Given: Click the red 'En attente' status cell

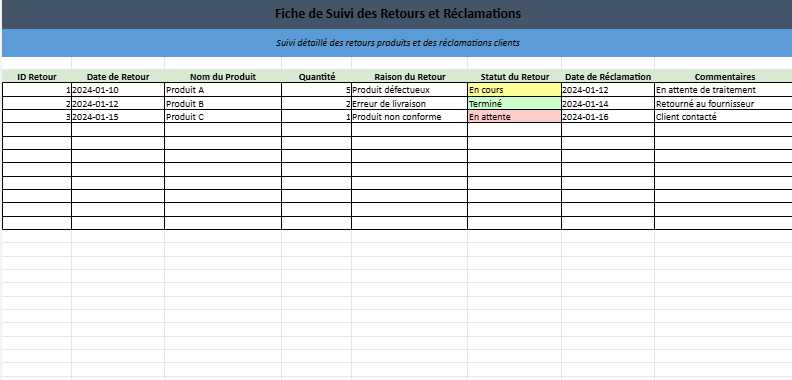Looking at the screenshot, I should 514,117.
